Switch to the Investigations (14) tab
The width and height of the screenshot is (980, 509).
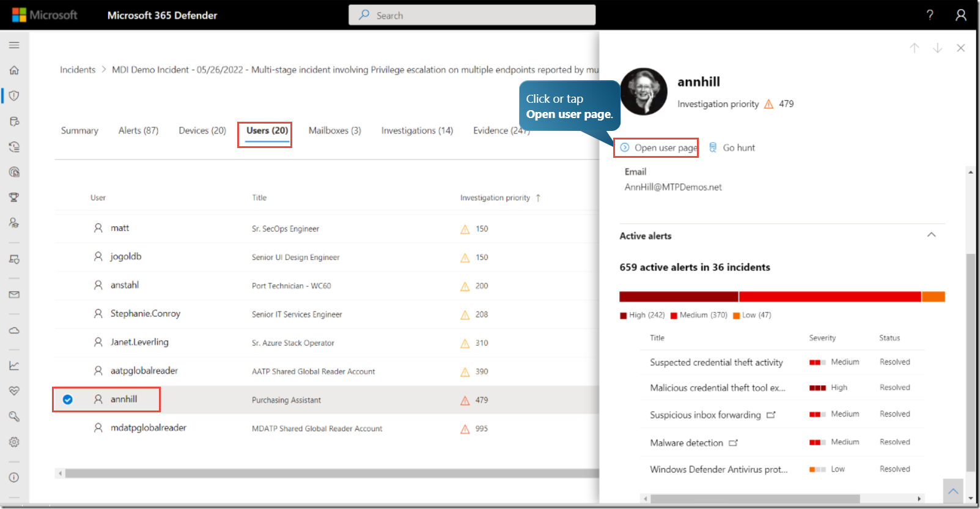pyautogui.click(x=417, y=130)
